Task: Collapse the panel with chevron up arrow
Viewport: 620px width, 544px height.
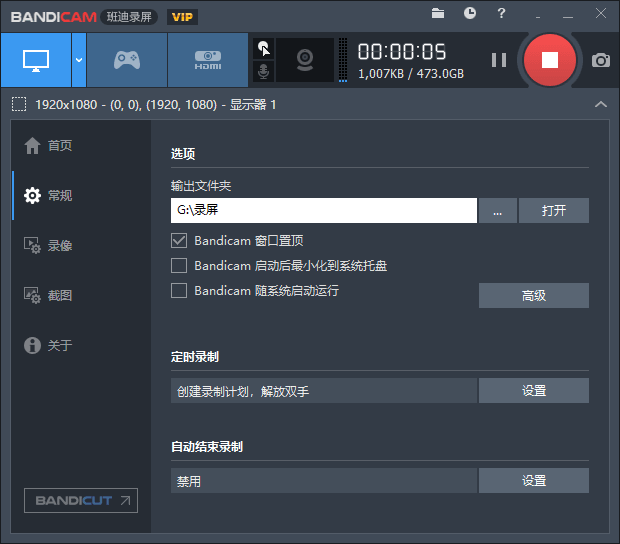Action: click(x=601, y=104)
